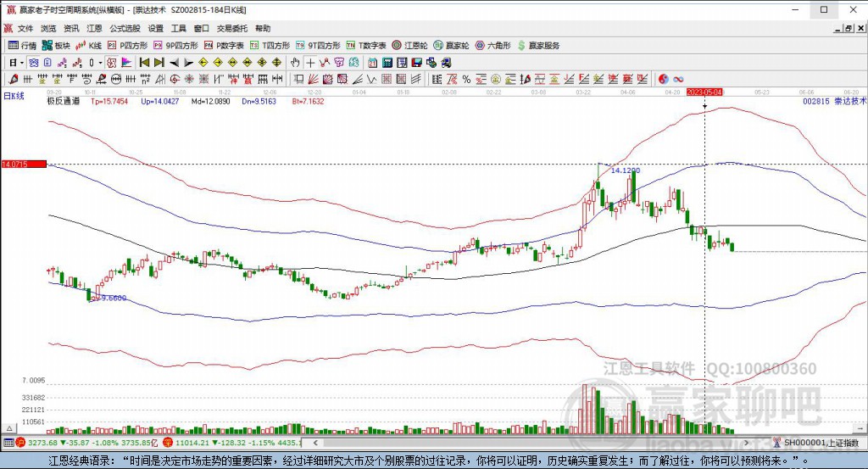Click the 行情 quotes button

22,45
